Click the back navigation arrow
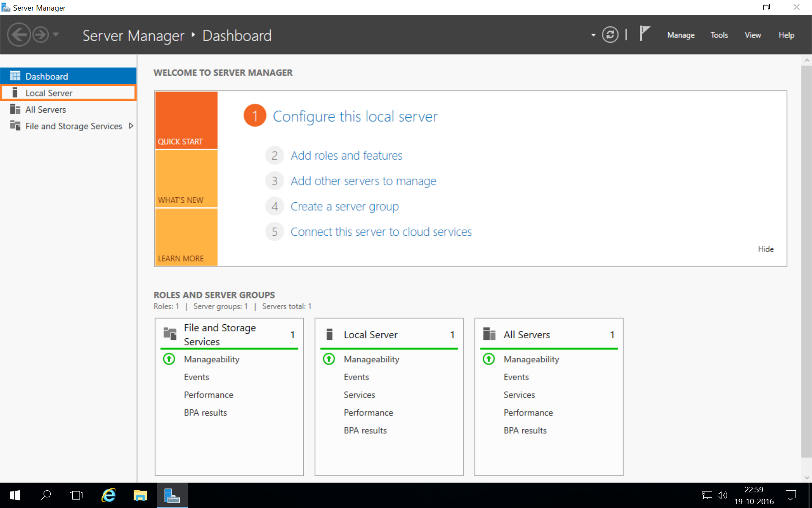The image size is (812, 508). pyautogui.click(x=19, y=35)
